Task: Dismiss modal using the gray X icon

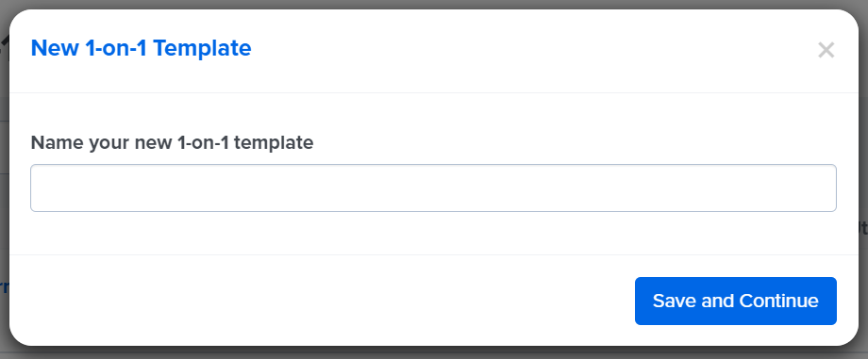Action: [826, 50]
